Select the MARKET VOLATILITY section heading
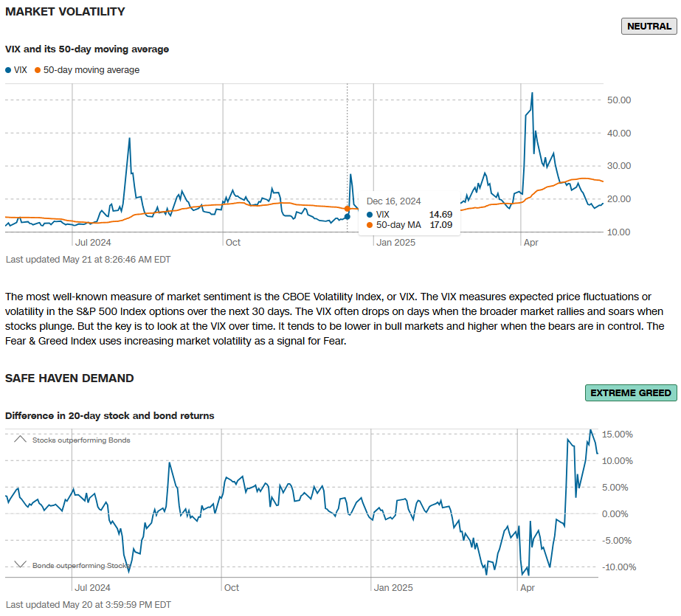The height and width of the screenshot is (616, 681). (x=65, y=12)
